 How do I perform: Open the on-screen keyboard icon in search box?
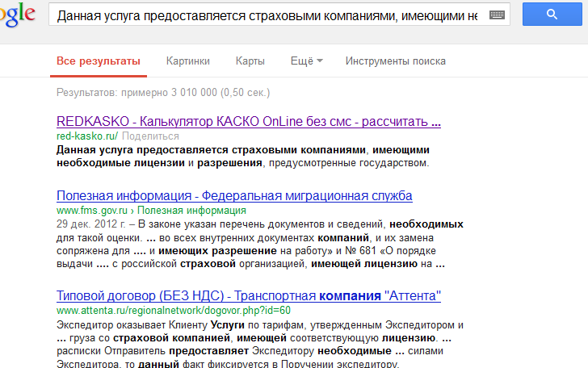496,15
